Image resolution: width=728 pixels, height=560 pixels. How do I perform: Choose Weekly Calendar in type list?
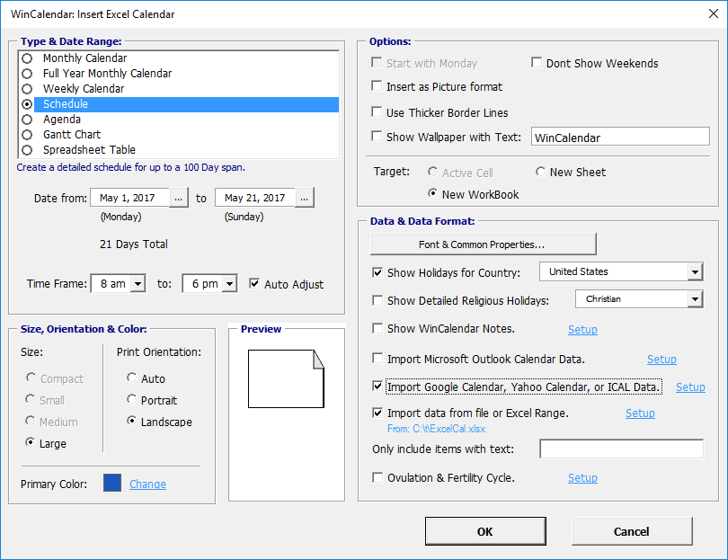click(x=27, y=89)
